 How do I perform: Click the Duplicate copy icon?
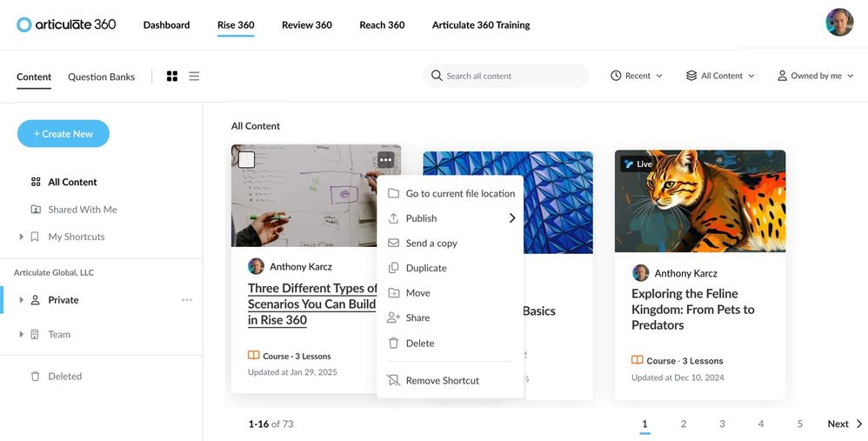tap(394, 268)
